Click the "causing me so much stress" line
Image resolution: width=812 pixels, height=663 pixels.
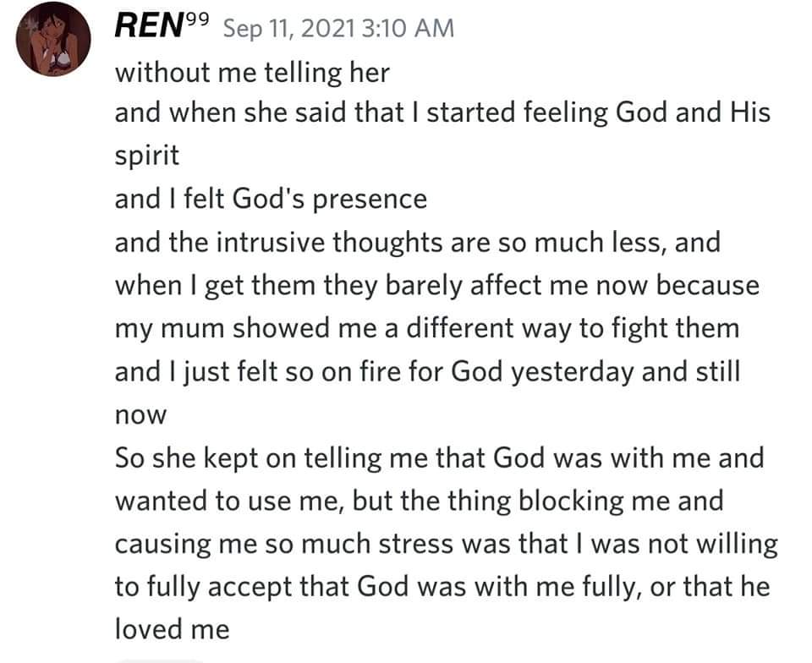tap(446, 544)
